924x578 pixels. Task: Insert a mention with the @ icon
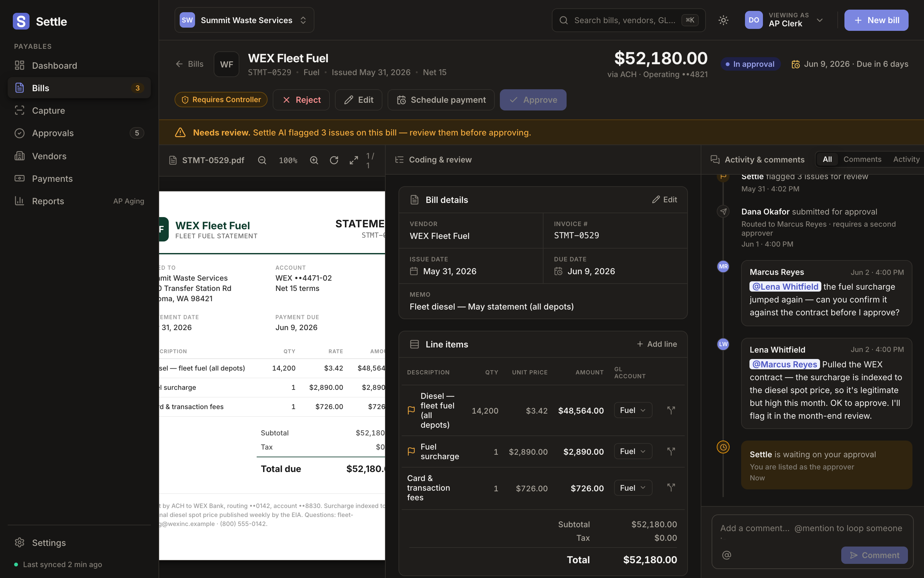727,555
